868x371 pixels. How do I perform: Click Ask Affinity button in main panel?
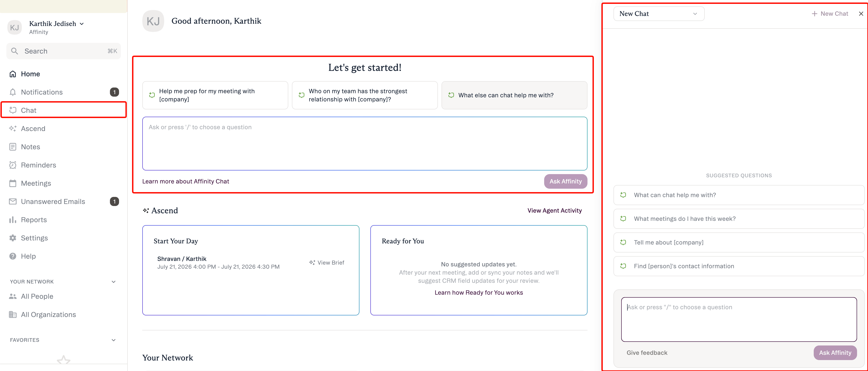(x=565, y=181)
